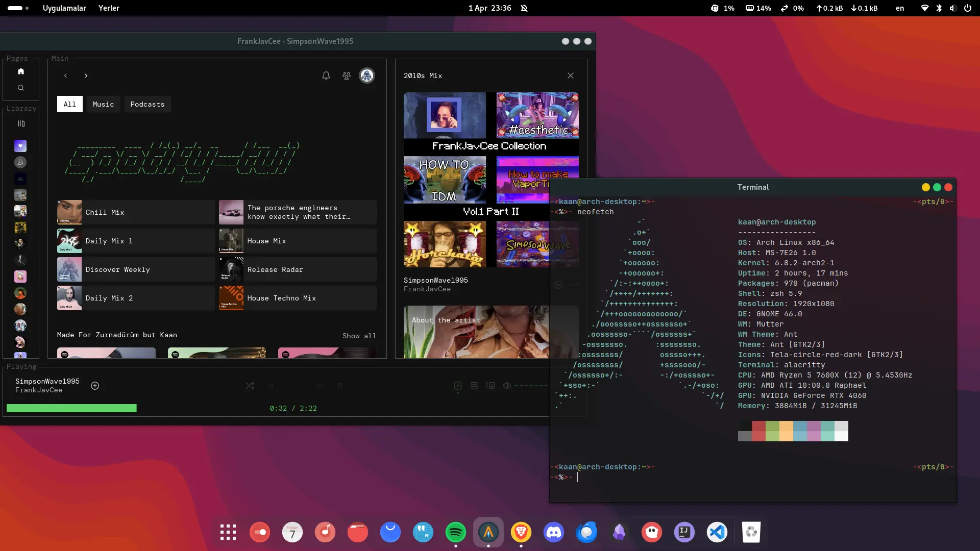This screenshot has width=980, height=551.
Task: Open the House Mix playlist
Action: pos(298,241)
